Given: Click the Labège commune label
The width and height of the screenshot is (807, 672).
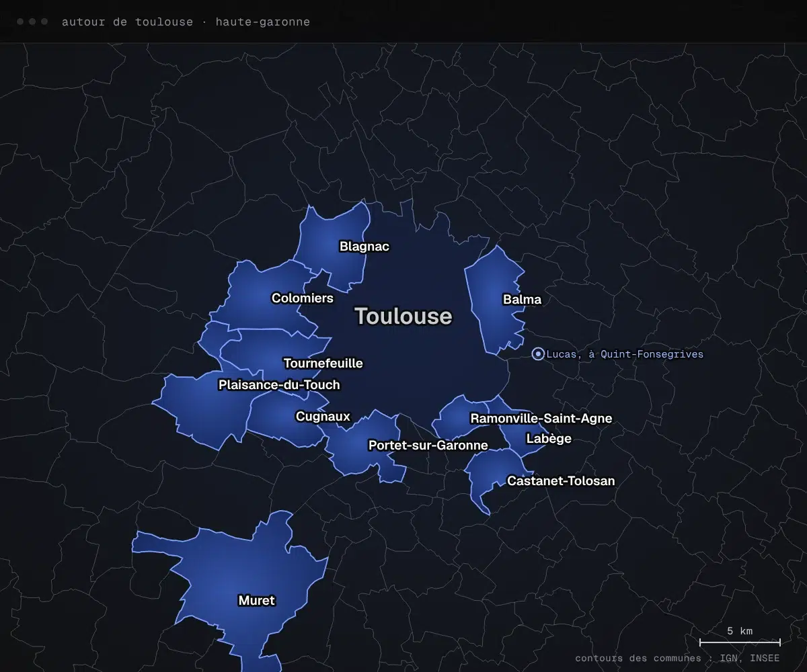Looking at the screenshot, I should (549, 439).
